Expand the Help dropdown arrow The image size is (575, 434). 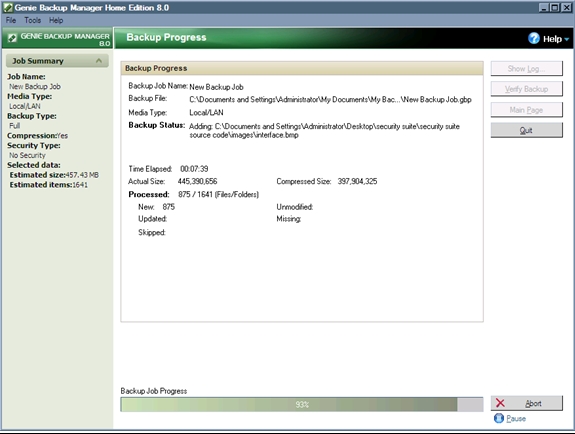[567, 39]
